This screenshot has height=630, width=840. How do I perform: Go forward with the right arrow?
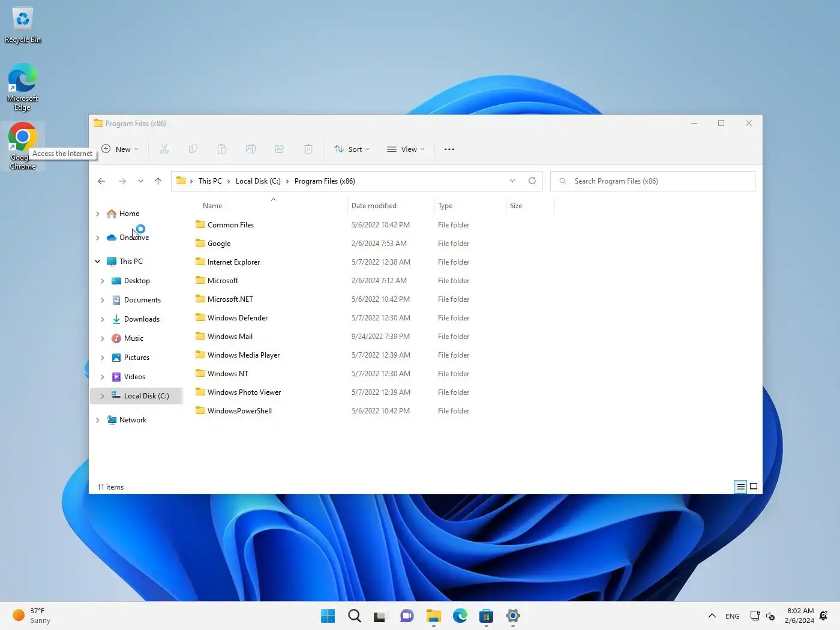[122, 181]
